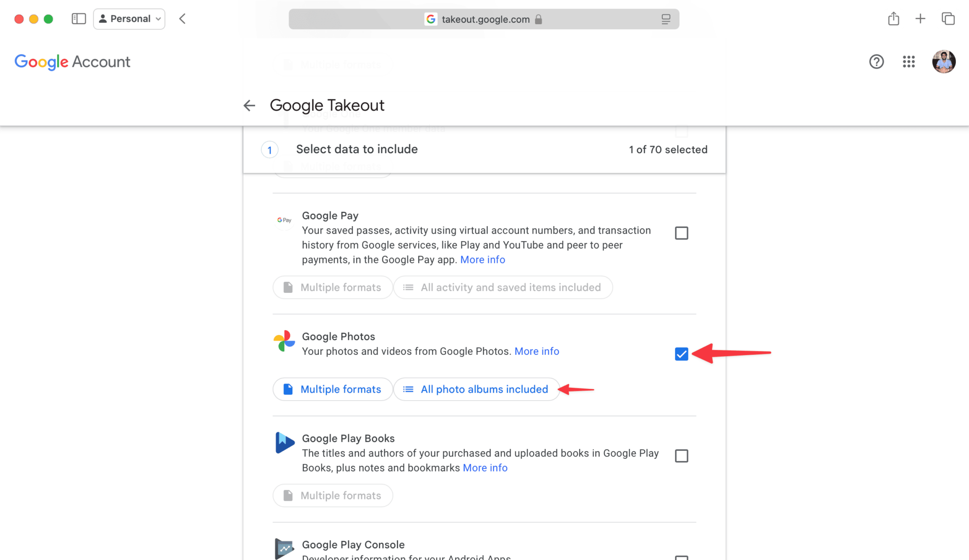Click 'Select data to include' heading

[x=357, y=149]
